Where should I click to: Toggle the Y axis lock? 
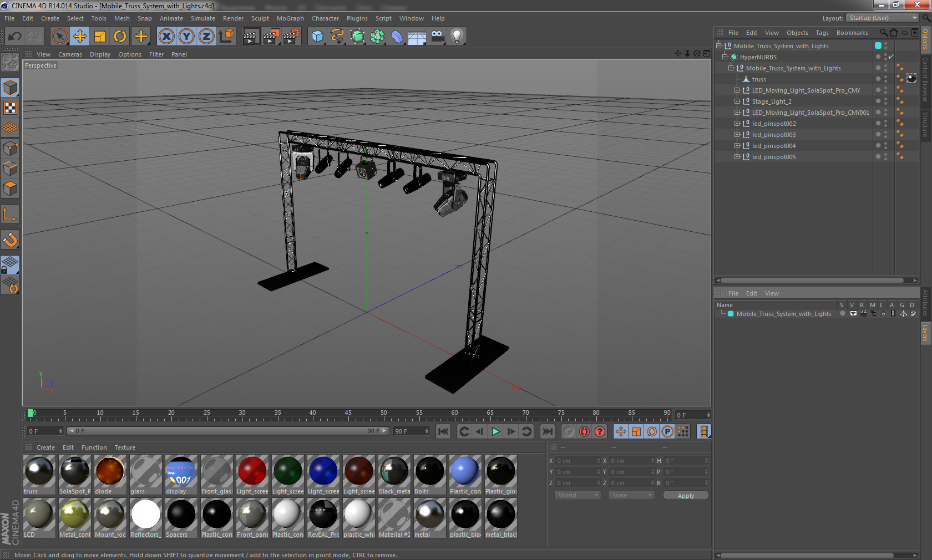(186, 37)
